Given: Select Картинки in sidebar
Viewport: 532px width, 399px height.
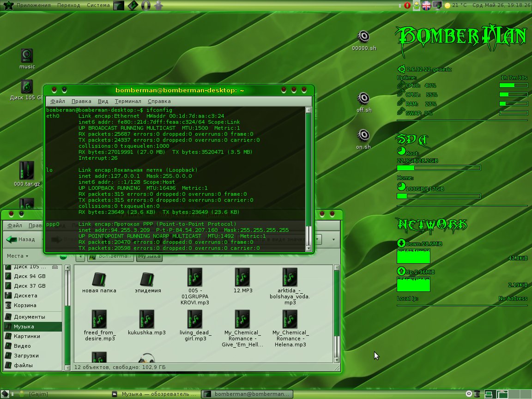Looking at the screenshot, I should pyautogui.click(x=33, y=336).
